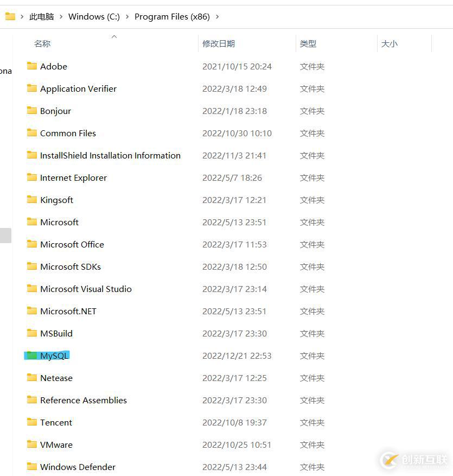Select the Reference Assemblies folder name

(84, 400)
